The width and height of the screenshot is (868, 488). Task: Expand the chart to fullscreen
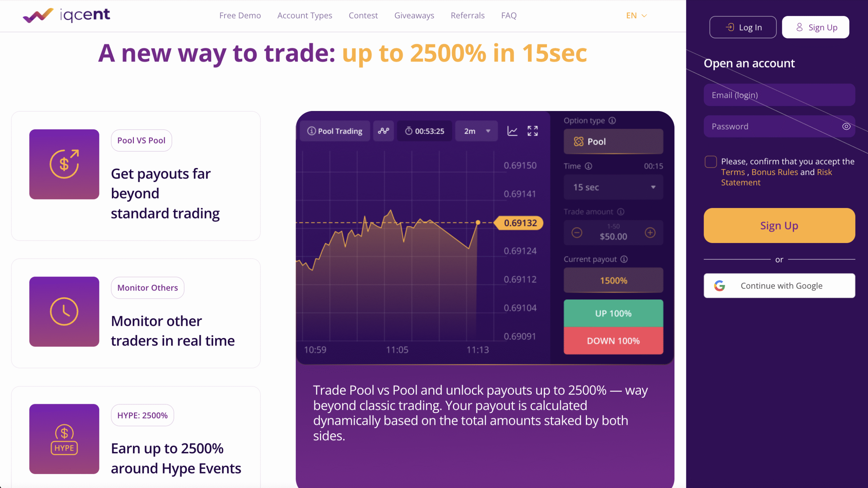(x=533, y=131)
